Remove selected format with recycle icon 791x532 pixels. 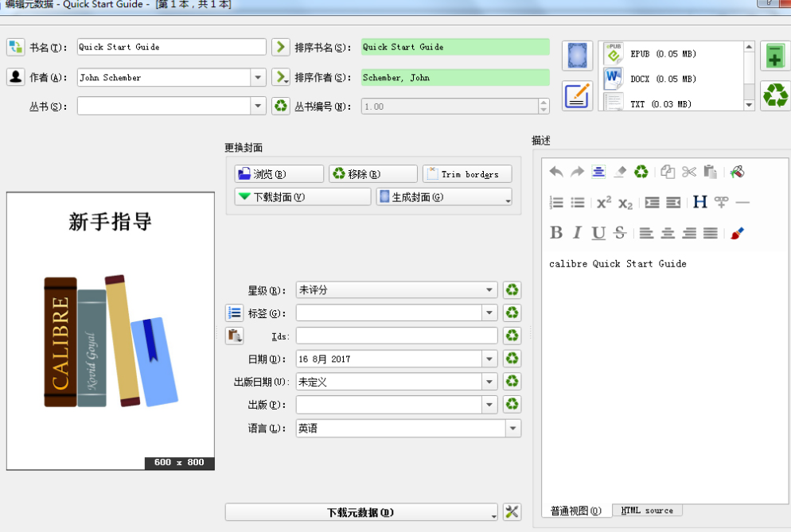[x=775, y=95]
